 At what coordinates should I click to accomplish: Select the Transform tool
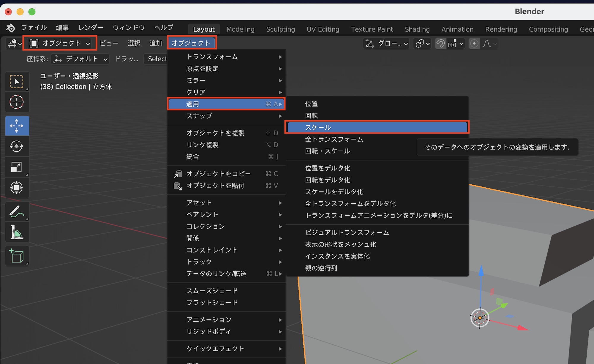(17, 188)
